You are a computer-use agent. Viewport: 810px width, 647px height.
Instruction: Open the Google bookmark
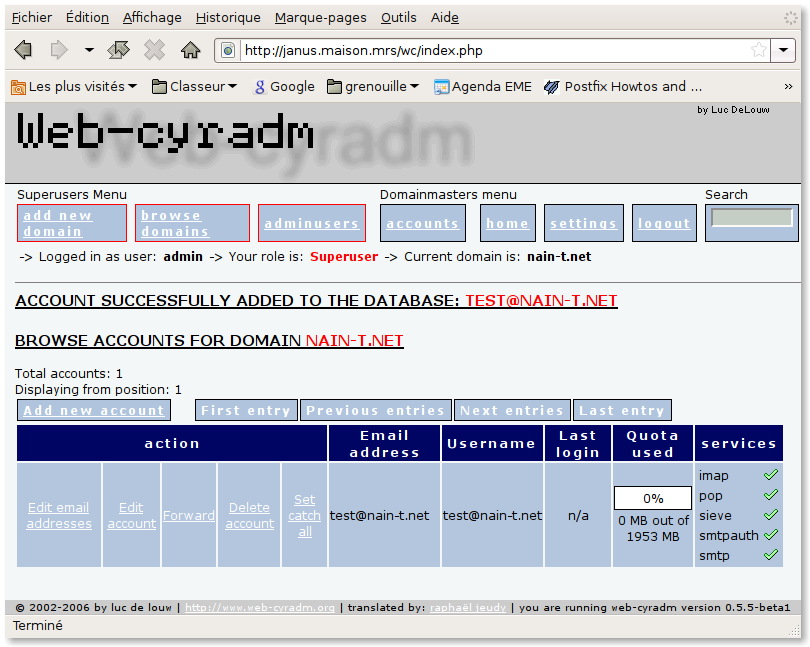point(284,87)
